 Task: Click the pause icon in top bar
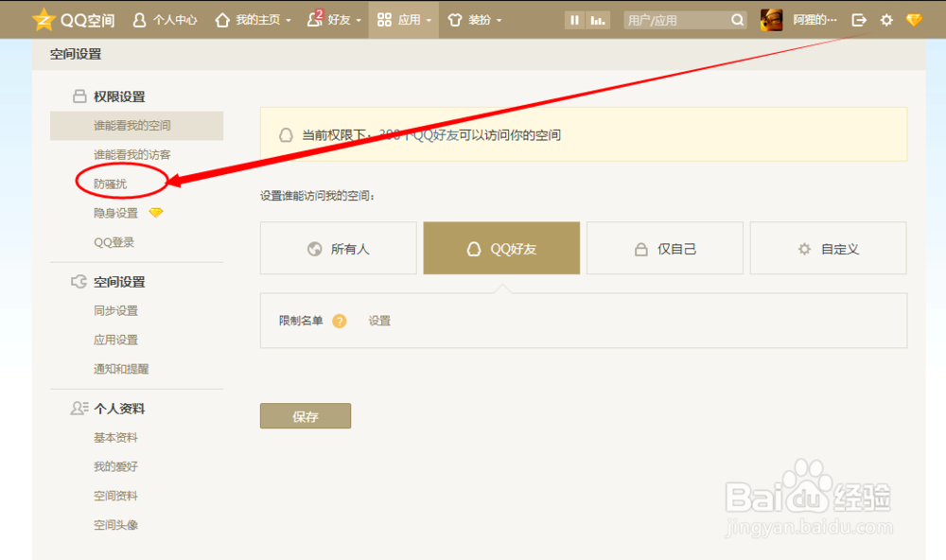pyautogui.click(x=574, y=19)
